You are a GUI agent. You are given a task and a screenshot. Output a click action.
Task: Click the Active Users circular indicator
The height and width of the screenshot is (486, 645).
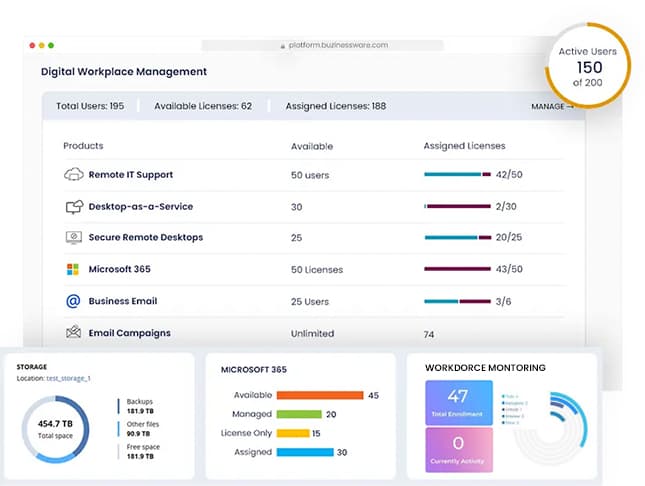(x=588, y=66)
